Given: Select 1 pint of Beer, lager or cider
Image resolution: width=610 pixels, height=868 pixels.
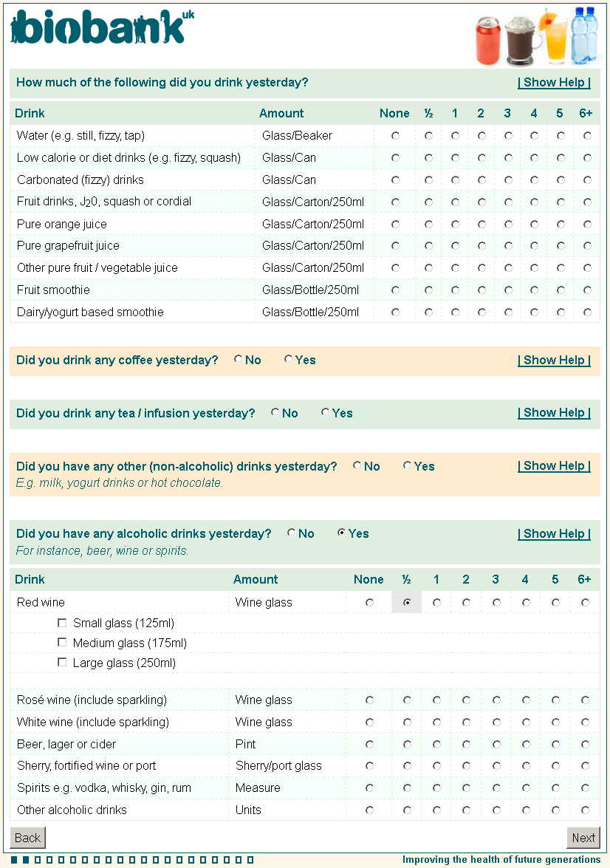Looking at the screenshot, I should 436,745.
